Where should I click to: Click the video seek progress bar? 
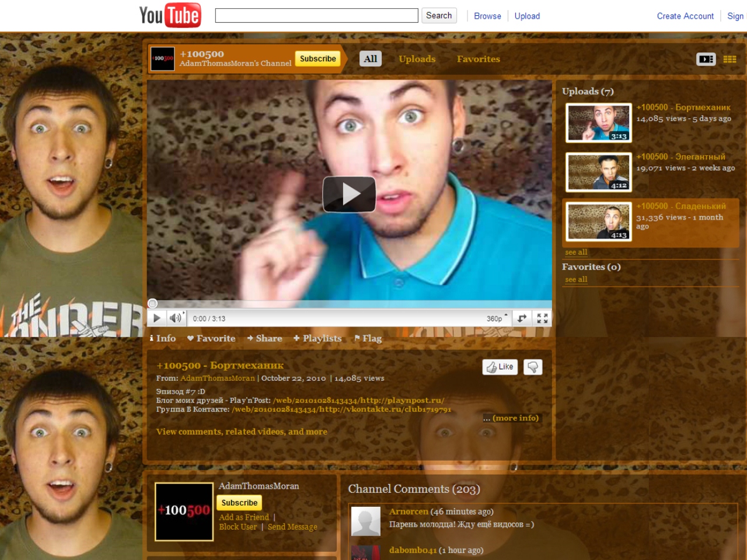point(350,304)
